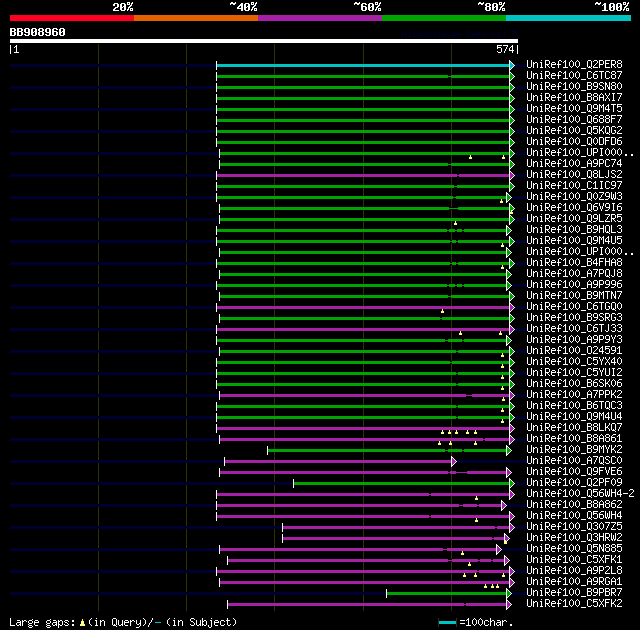Select hit label UniRef100_B8LKQ7
Screen dimensions: 640x630
(x=574, y=428)
